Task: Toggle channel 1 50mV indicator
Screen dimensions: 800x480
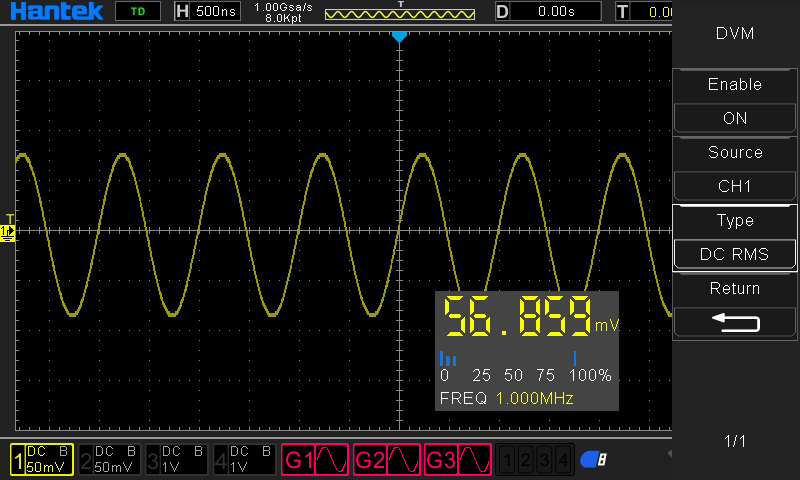Action: pyautogui.click(x=41, y=460)
